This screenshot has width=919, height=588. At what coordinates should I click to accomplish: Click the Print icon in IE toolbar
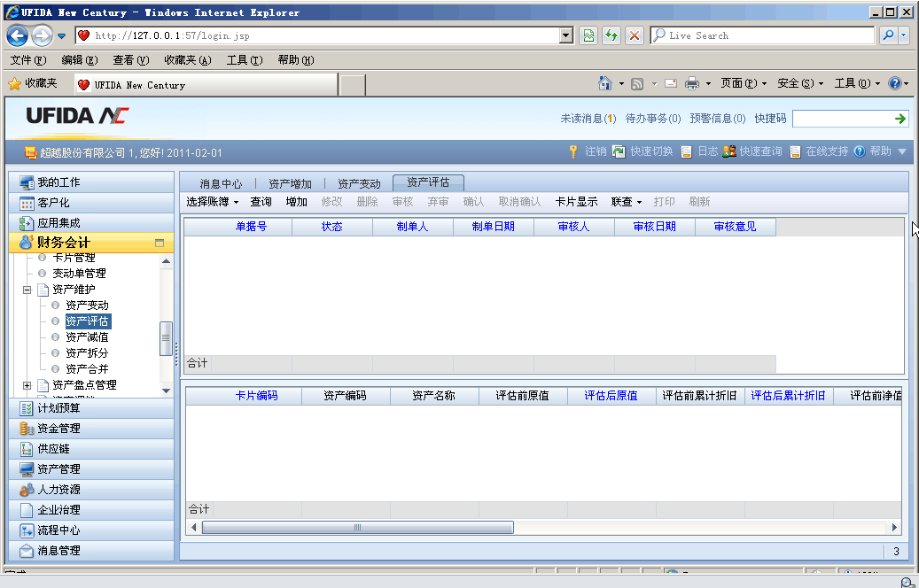pos(692,84)
